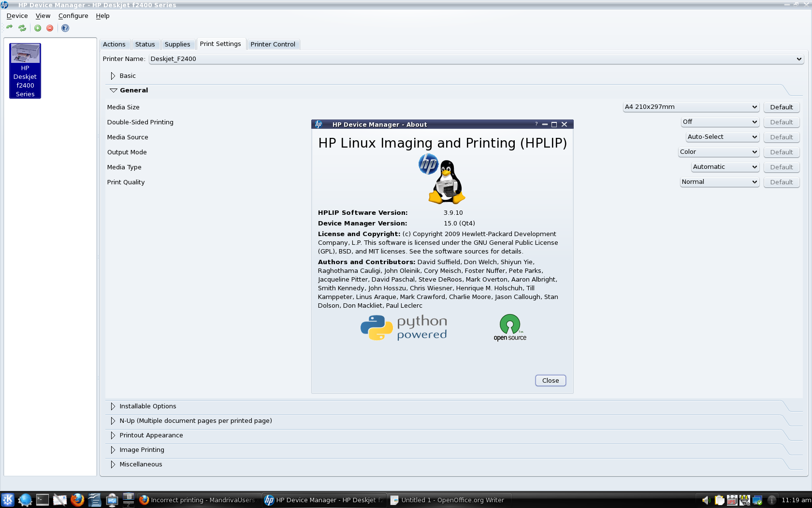Expand the N-Up multiple pages section
The height and width of the screenshot is (508, 812).
pos(113,421)
